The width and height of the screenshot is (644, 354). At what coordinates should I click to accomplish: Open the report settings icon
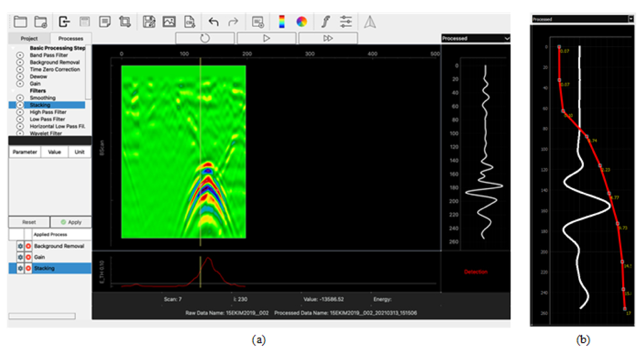(258, 22)
